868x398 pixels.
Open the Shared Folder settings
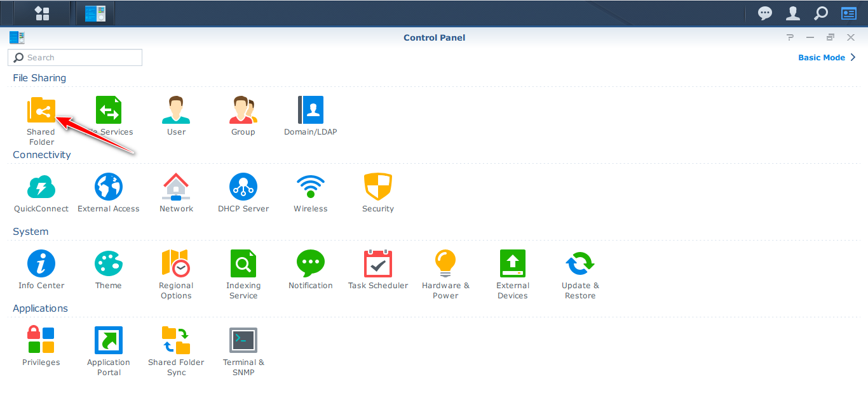click(41, 110)
